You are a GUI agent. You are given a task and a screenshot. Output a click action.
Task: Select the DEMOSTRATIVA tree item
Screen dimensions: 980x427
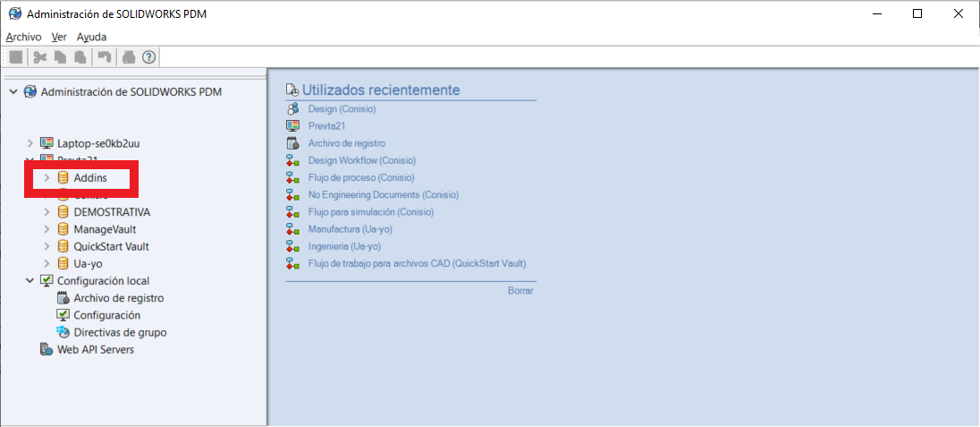click(112, 212)
